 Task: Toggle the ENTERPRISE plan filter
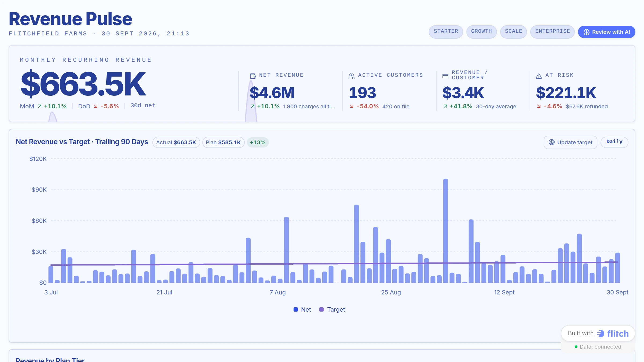(x=552, y=31)
